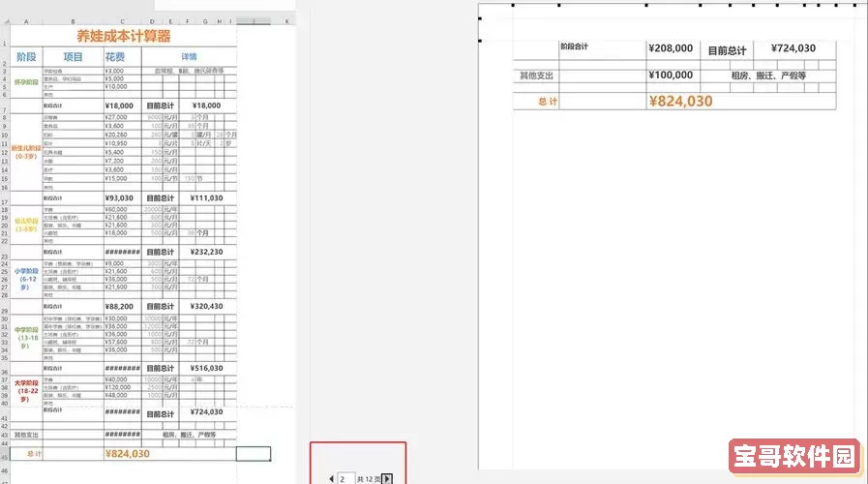Screen dimensions: 868x484
Task: Click the 花费 header cell
Action: tap(122, 56)
